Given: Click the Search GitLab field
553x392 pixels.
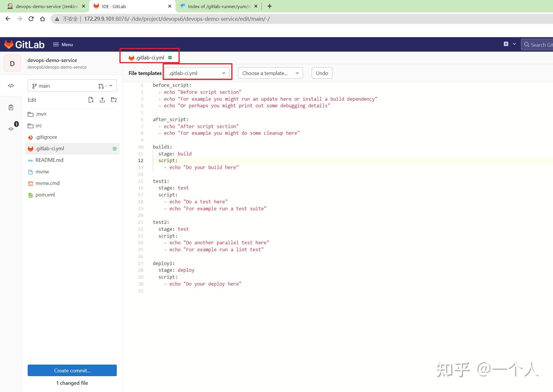Looking at the screenshot, I should coord(540,45).
